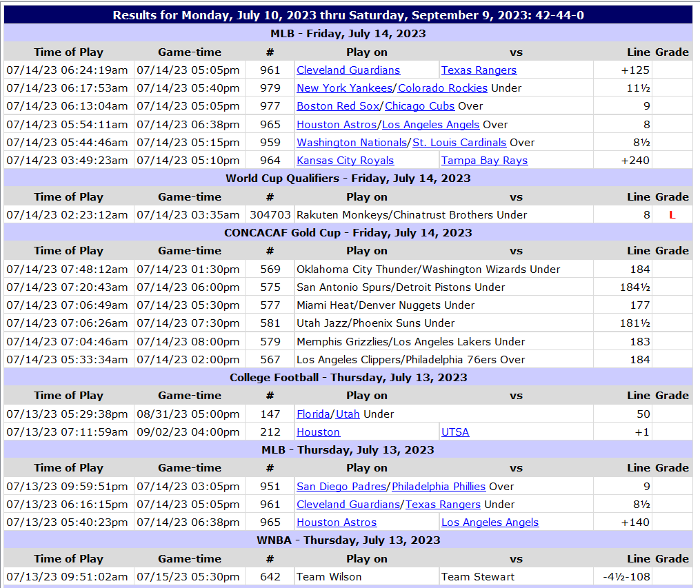Click the WNBA Thursday section heading
This screenshot has height=588, width=700.
pos(348,540)
